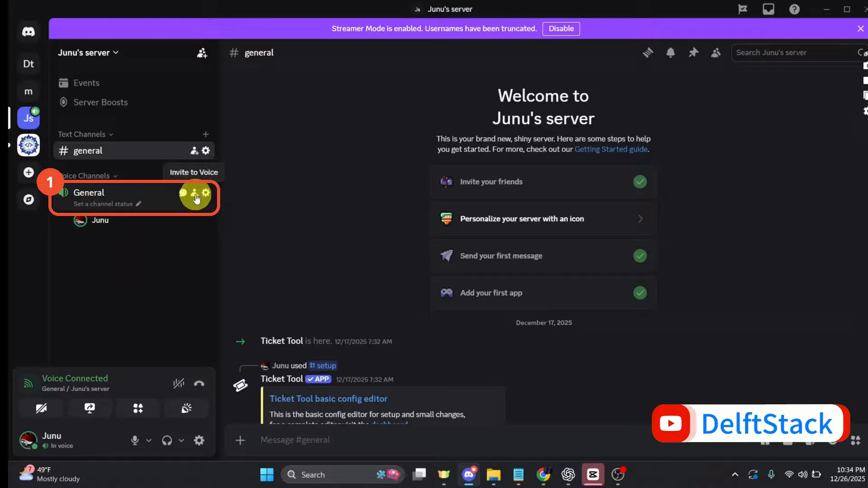Click 'Send your first message' card
The width and height of the screenshot is (868, 488).
pos(543,256)
